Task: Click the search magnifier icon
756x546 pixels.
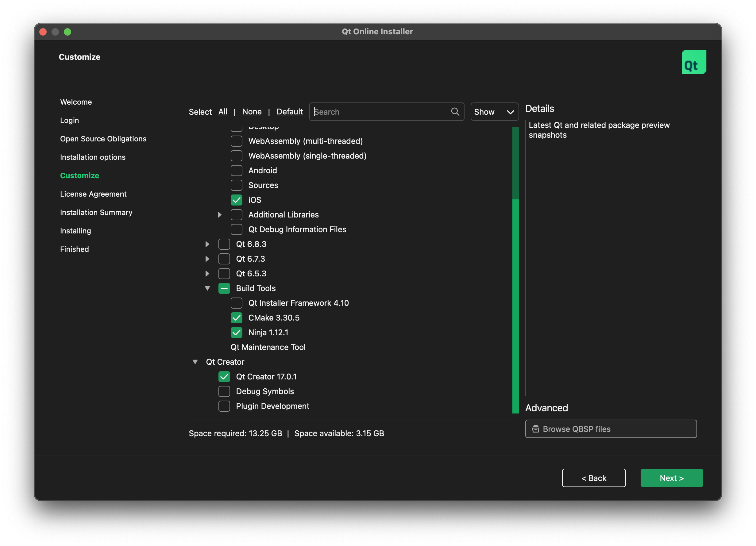Action: (x=455, y=112)
